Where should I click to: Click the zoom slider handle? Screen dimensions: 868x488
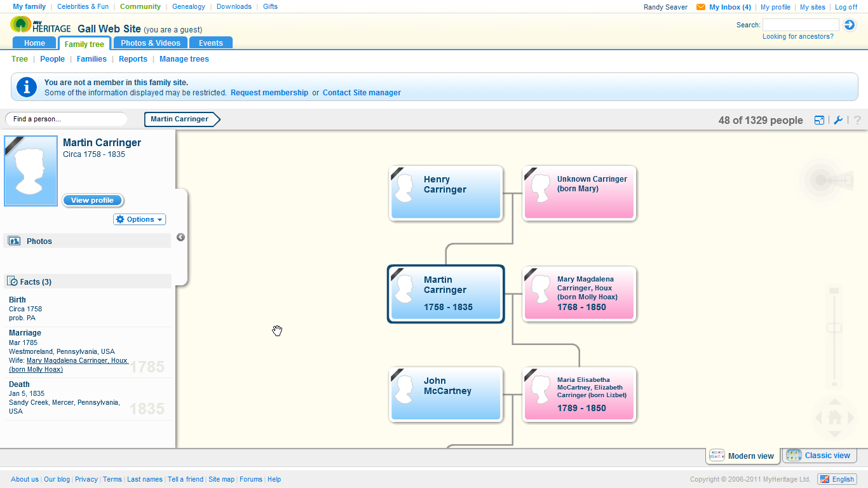pos(834,326)
